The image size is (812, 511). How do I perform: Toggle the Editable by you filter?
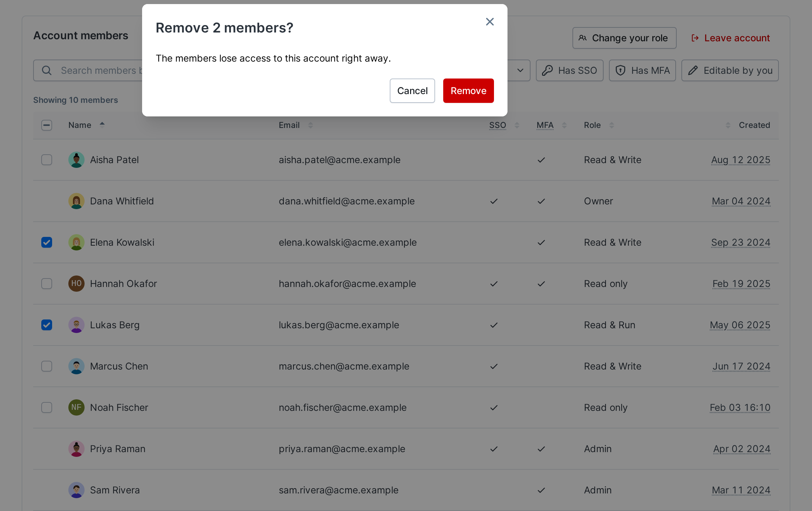[x=730, y=70]
